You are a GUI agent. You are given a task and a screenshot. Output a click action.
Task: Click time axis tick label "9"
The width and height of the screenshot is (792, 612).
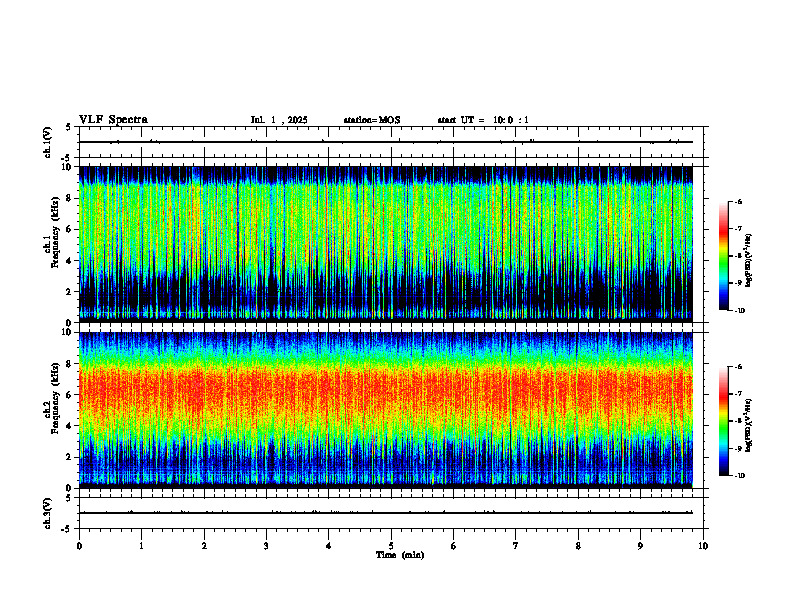point(640,546)
